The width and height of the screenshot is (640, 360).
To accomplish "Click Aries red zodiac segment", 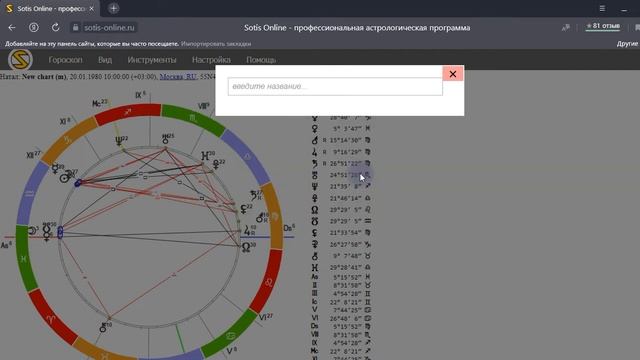I will click(51, 319).
